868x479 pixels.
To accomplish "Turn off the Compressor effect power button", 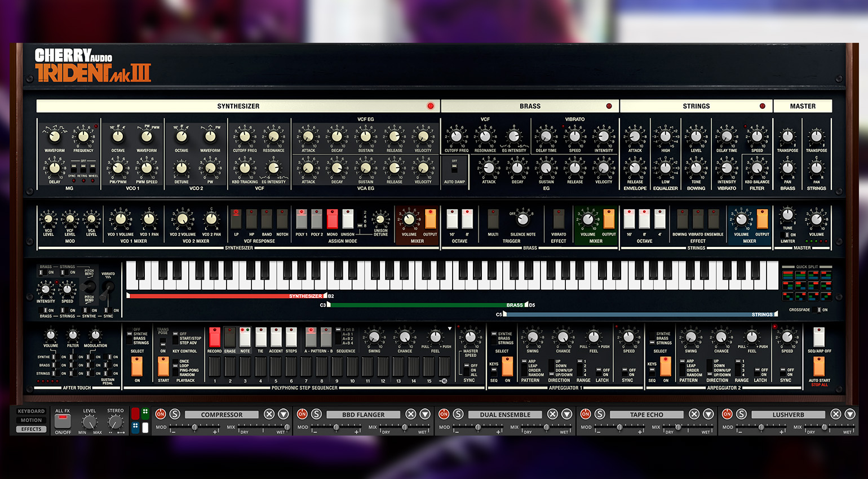I will 161,414.
